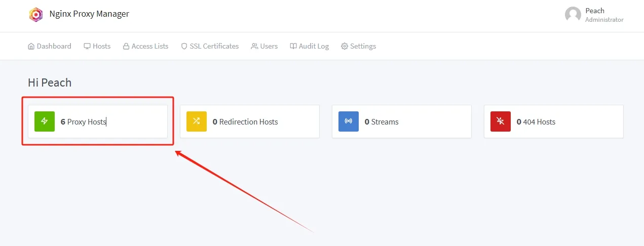Click the Hi Peach greeting heading
Viewport: 644px width, 246px height.
[50, 83]
